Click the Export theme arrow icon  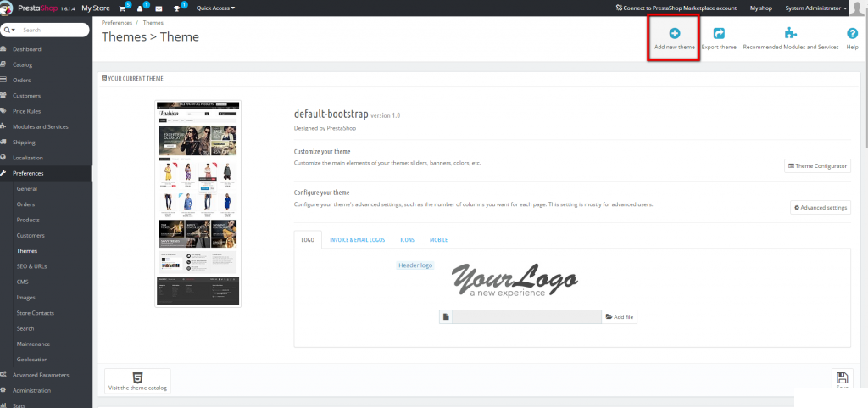719,33
